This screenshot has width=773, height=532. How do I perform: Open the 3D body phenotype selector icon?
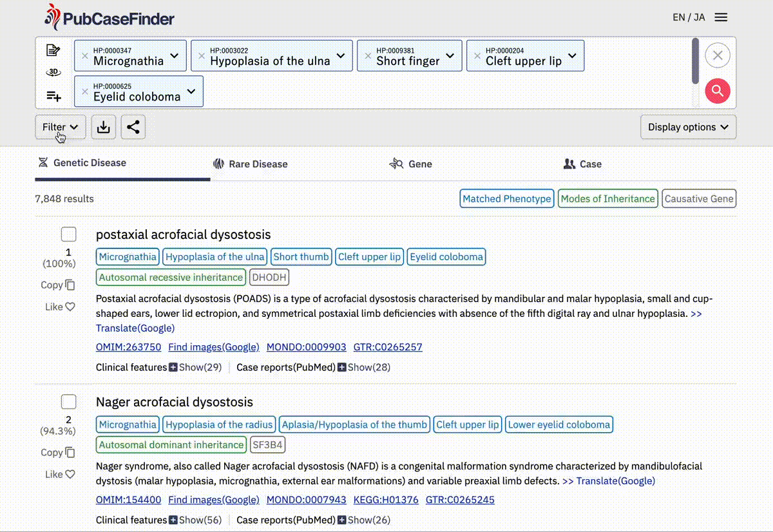tap(53, 72)
